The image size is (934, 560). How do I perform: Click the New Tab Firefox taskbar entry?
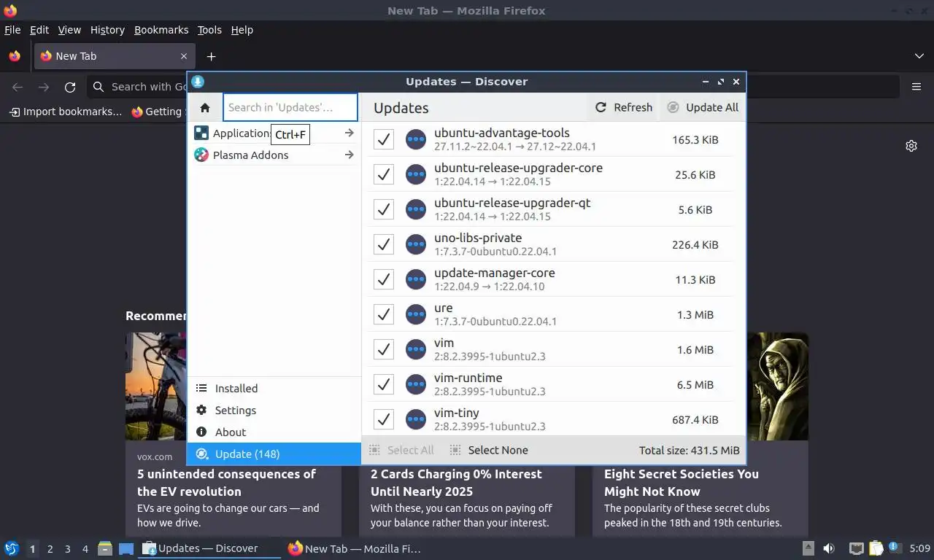click(355, 548)
